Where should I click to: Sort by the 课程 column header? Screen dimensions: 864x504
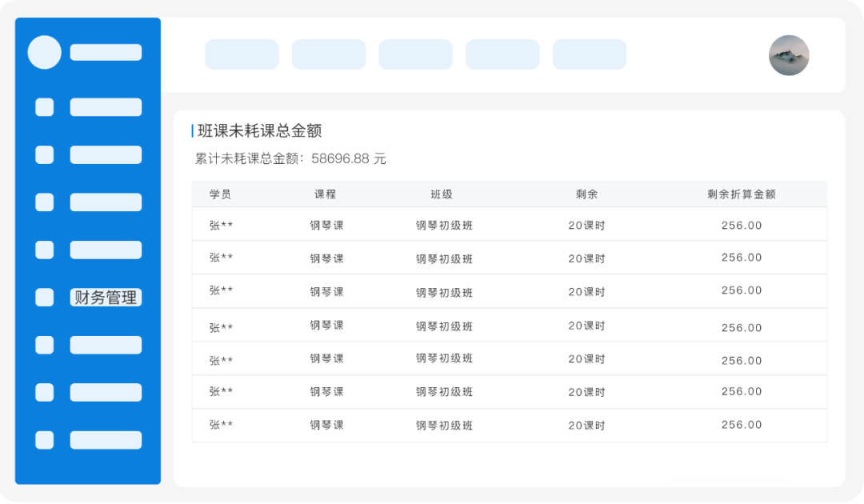(x=326, y=194)
